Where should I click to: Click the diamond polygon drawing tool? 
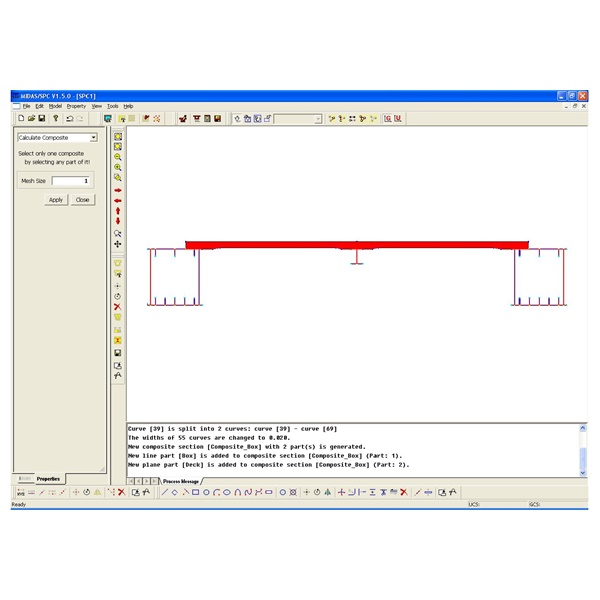[175, 492]
